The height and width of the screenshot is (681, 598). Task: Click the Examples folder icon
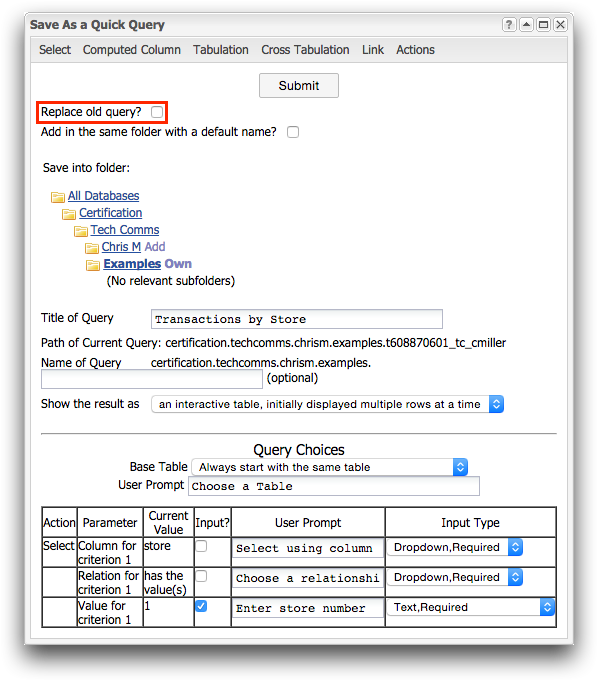point(93,265)
